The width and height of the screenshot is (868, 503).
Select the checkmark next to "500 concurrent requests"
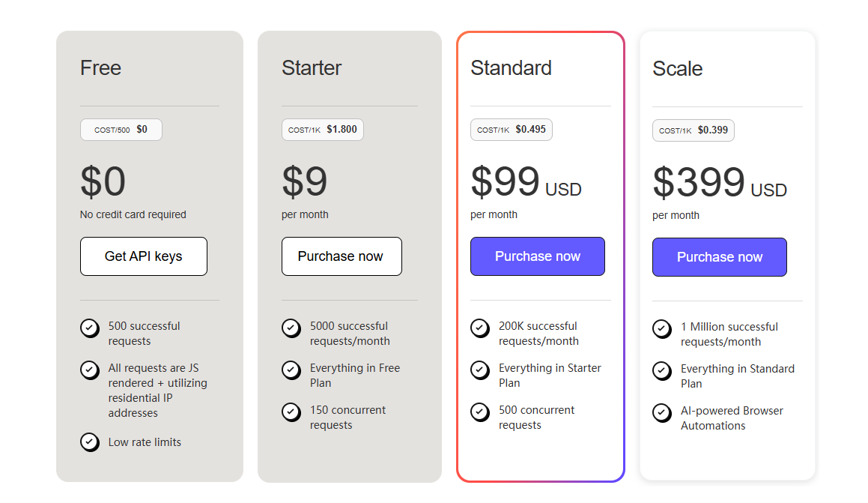479,412
